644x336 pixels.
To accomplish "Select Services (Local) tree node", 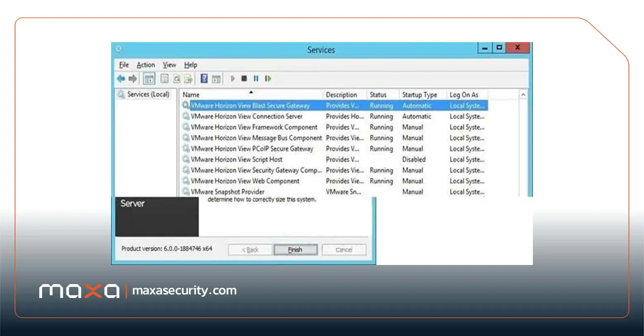I will pos(144,94).
